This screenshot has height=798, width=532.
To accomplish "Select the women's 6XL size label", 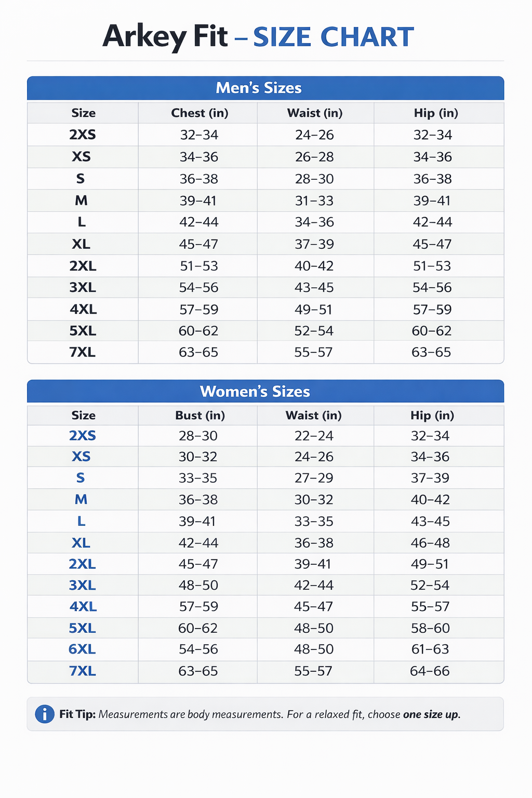I will point(82,649).
